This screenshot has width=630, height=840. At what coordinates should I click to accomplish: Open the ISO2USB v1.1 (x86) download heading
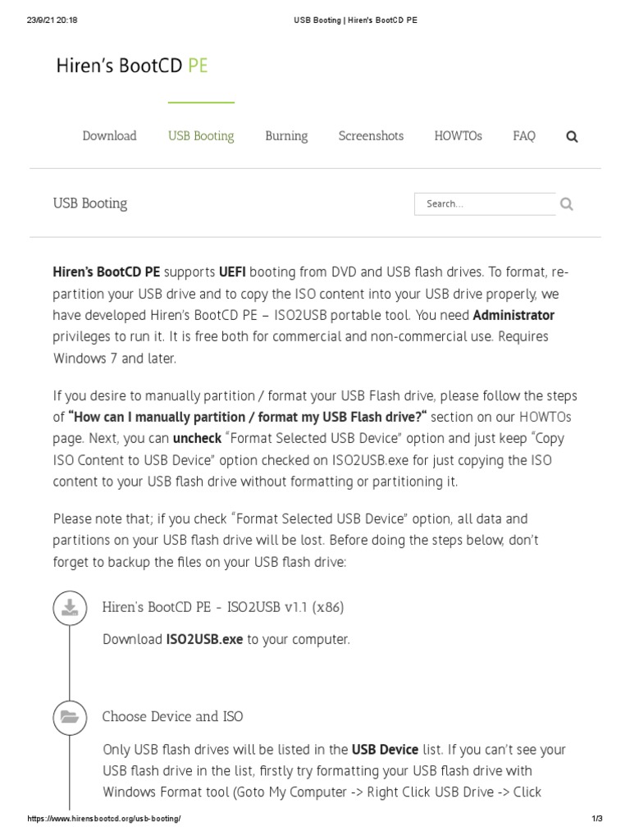pyautogui.click(x=223, y=607)
